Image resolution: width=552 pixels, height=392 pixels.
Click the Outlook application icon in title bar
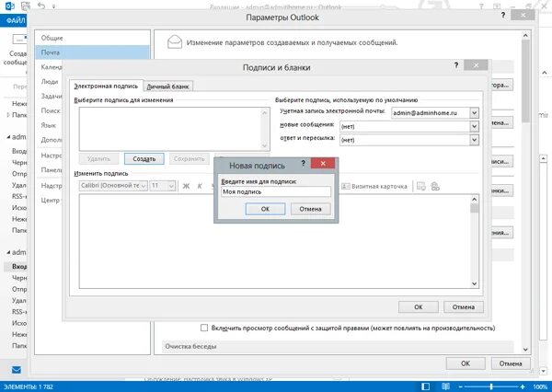coord(9,6)
